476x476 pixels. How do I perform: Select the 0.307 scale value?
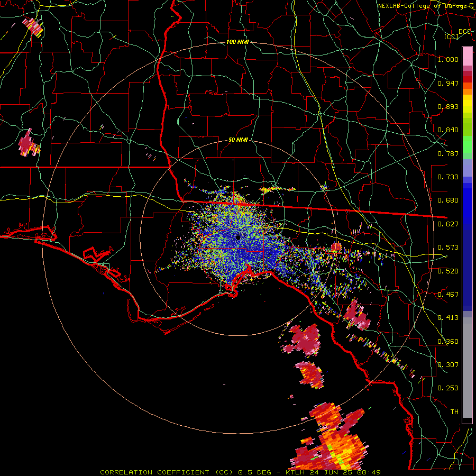click(448, 365)
